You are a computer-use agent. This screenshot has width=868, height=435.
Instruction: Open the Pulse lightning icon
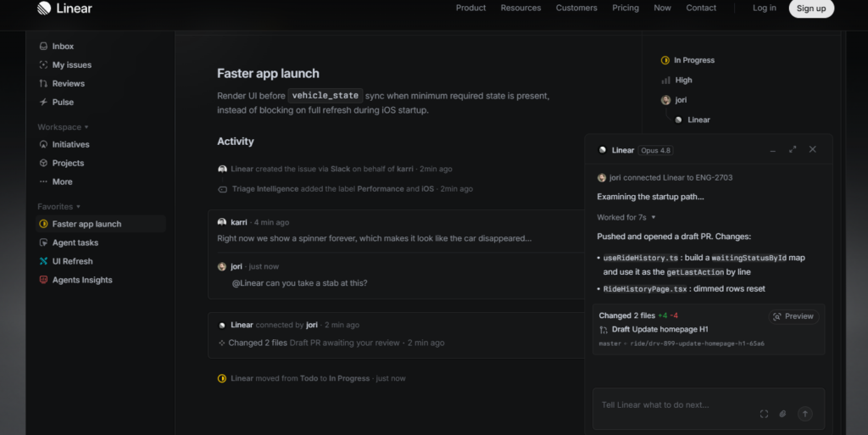pyautogui.click(x=43, y=102)
